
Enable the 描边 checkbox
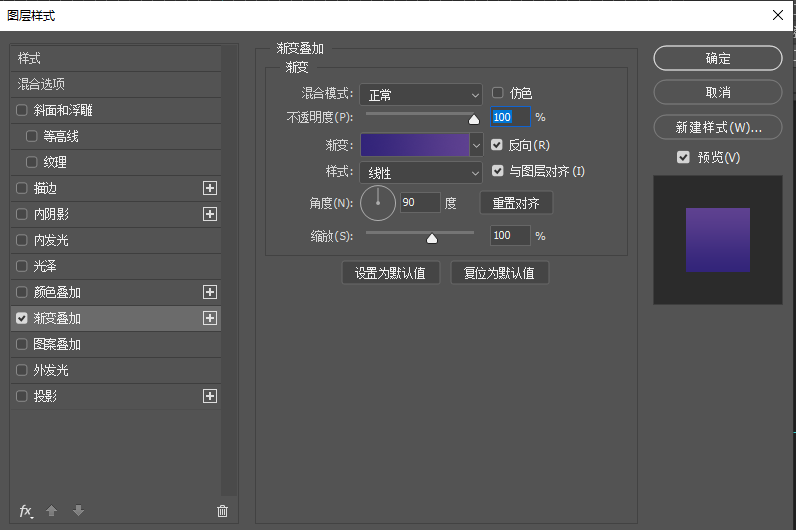[x=22, y=188]
